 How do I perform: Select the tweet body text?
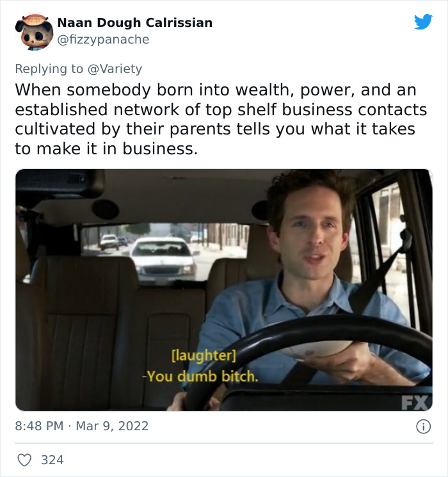click(221, 119)
